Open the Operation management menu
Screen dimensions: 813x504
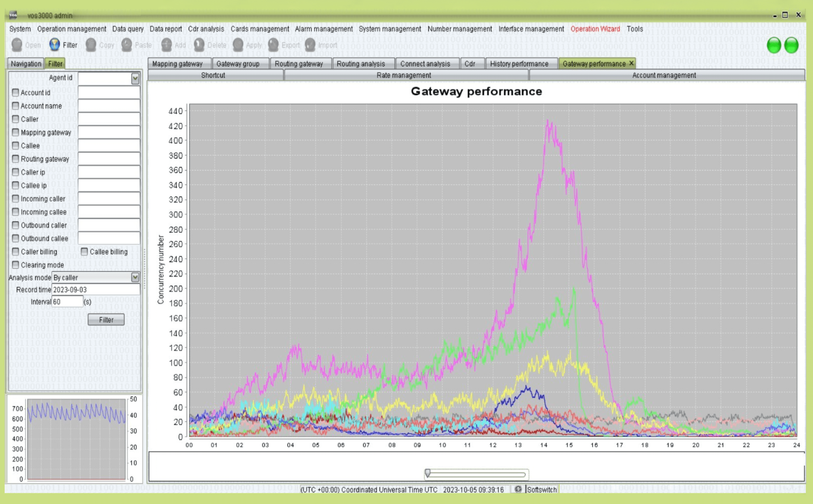72,29
